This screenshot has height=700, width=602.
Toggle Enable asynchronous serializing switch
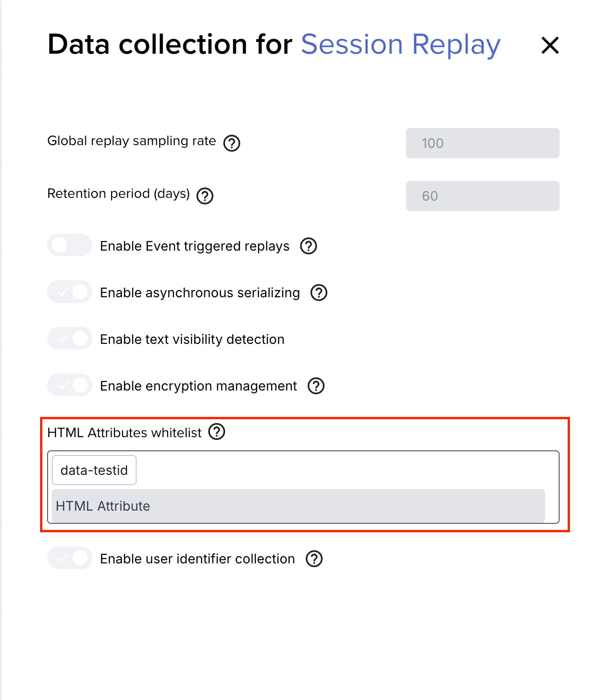click(x=70, y=292)
